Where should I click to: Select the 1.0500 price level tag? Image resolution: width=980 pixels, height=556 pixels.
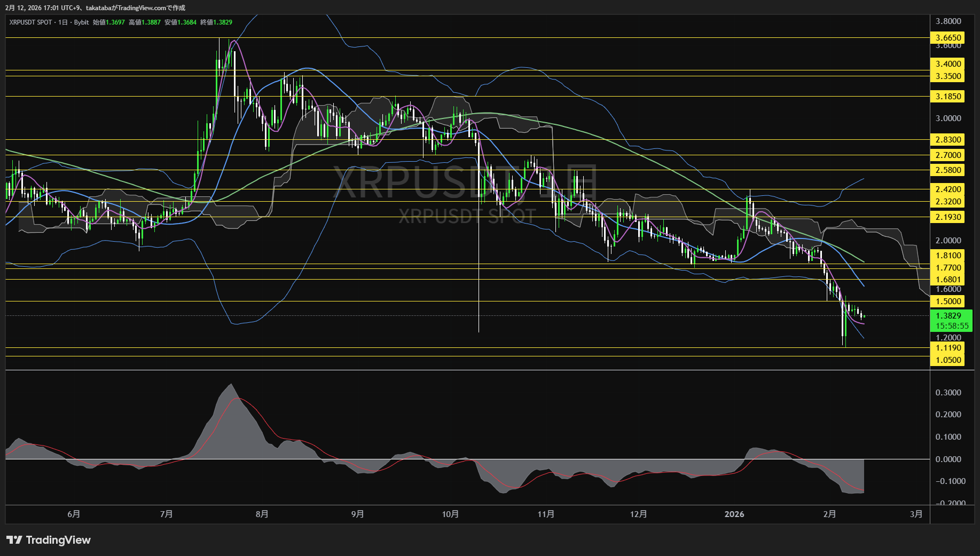coord(948,360)
